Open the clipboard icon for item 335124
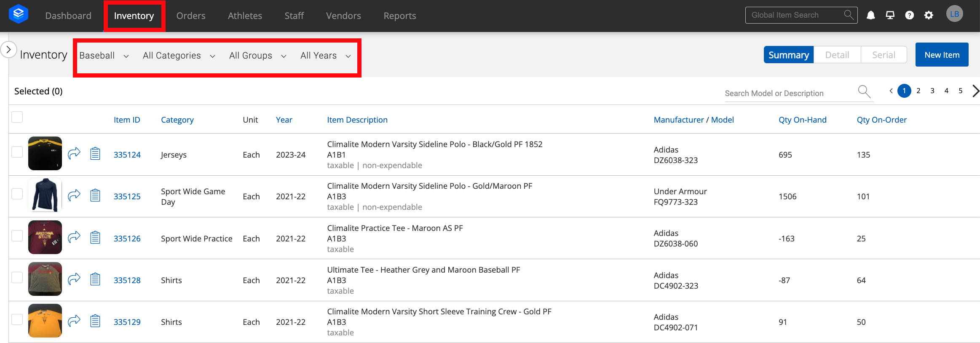The height and width of the screenshot is (343, 980). (95, 153)
